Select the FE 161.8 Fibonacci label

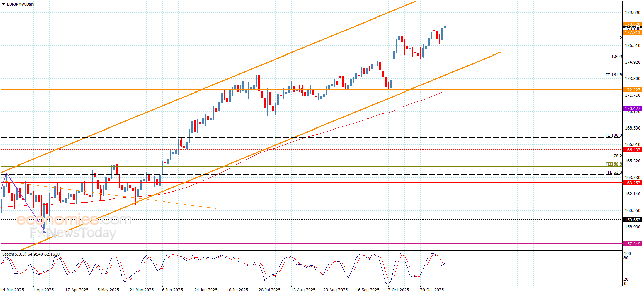[614, 75]
